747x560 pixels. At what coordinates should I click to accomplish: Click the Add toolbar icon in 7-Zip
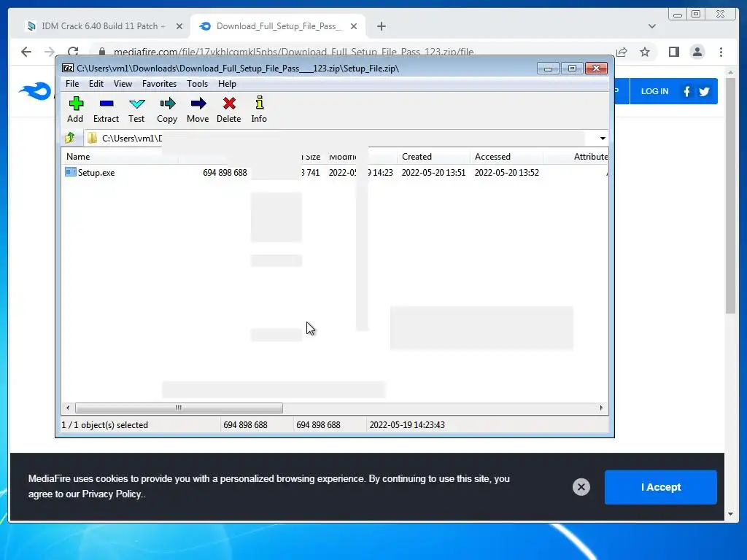(x=76, y=104)
